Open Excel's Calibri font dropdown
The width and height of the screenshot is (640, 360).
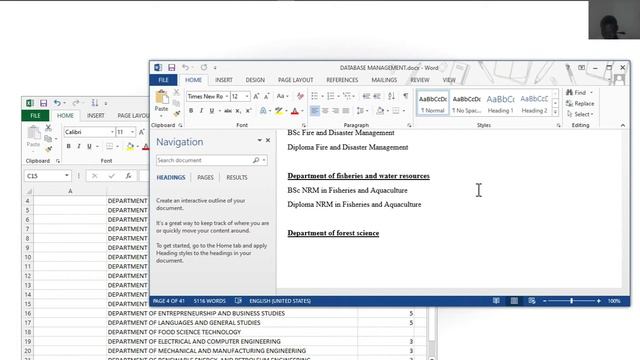[112, 132]
